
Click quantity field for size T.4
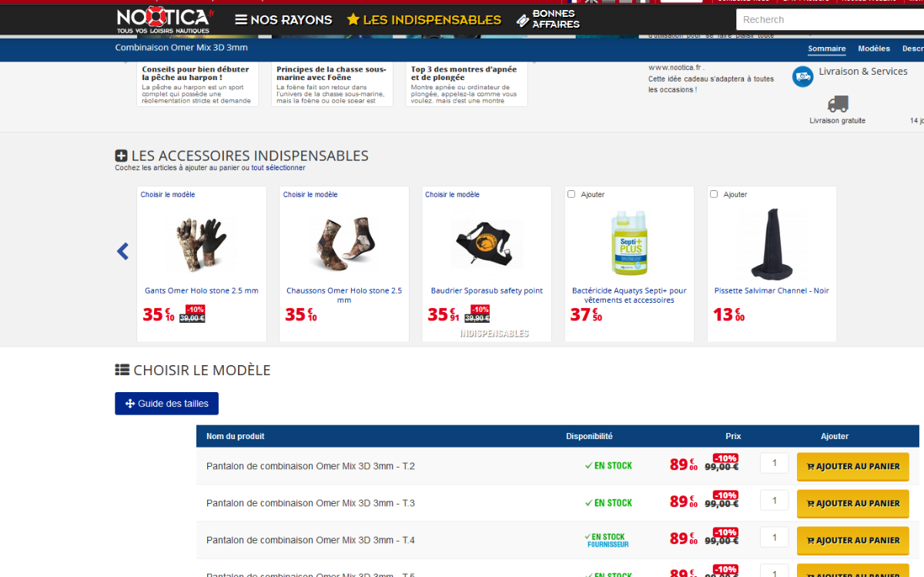click(775, 537)
